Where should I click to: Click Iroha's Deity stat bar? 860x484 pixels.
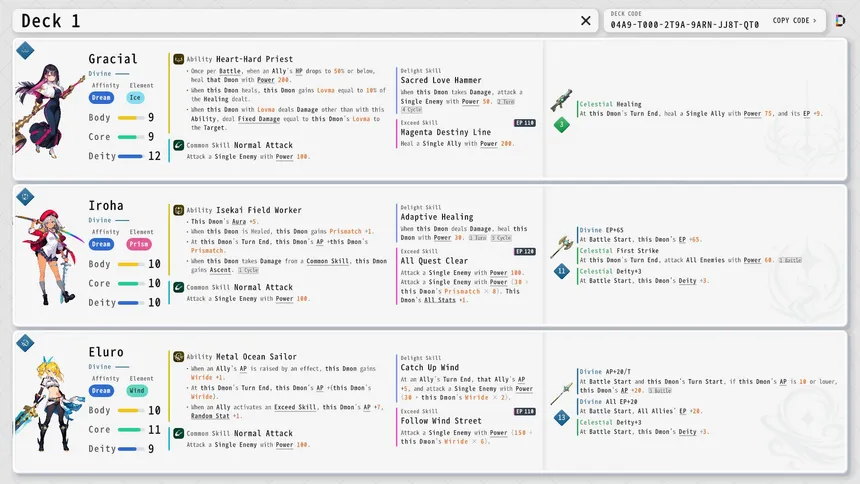point(129,303)
